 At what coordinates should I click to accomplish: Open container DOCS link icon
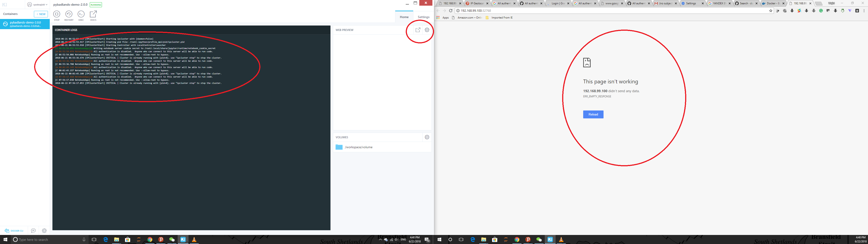coord(93,14)
